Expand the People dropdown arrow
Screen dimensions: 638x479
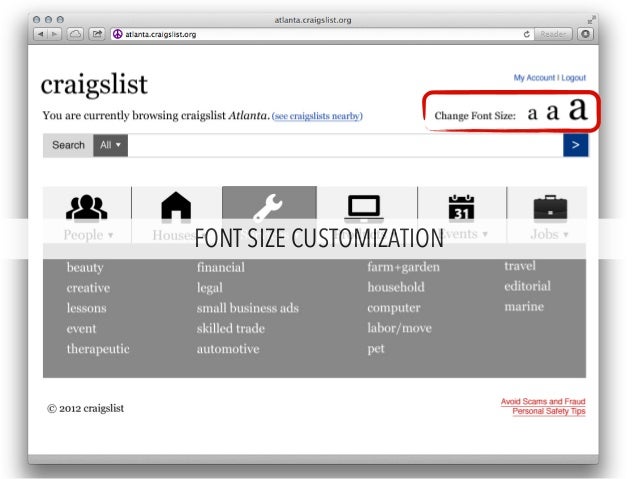(110, 235)
